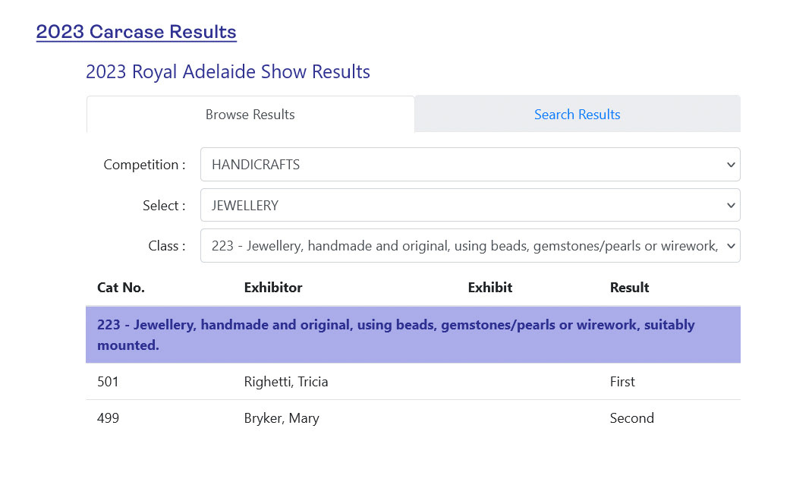This screenshot has height=504, width=812.
Task: Click the chevron arrow on Class dropdown
Action: [x=731, y=246]
